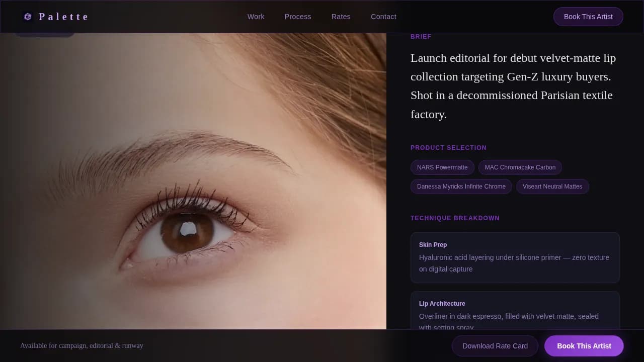
Task: Open the Work section in the navbar
Action: [256, 17]
